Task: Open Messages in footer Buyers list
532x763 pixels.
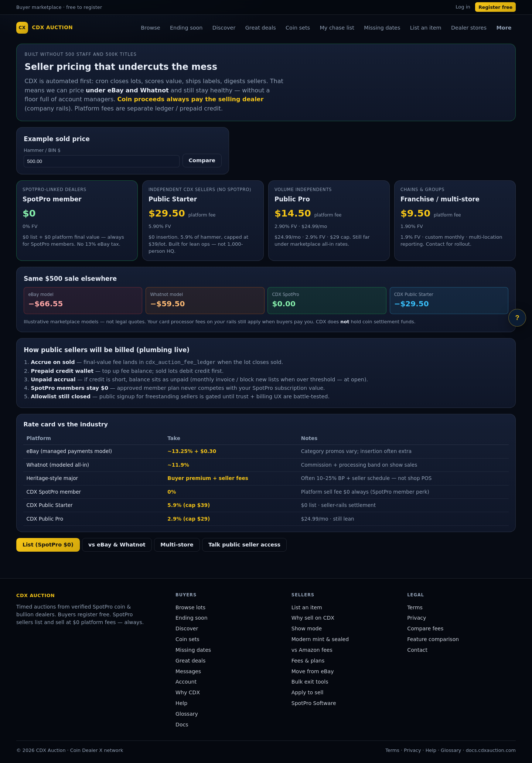Action: (x=188, y=671)
